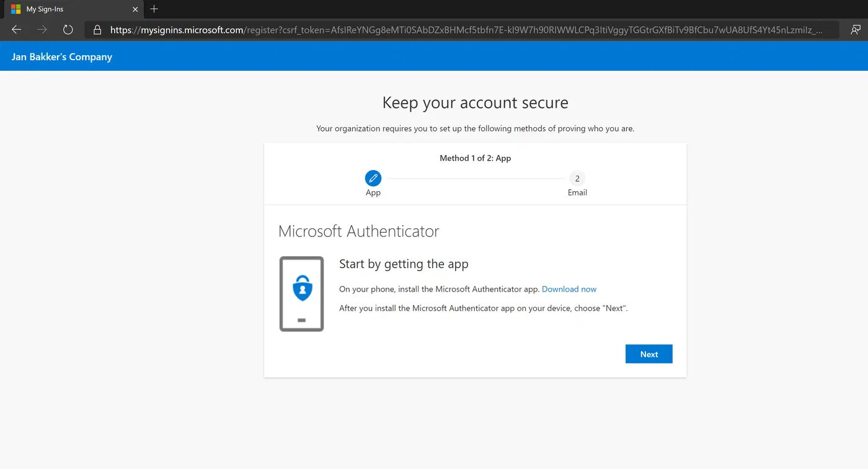Click the Microsoft logo favicon on tab
Viewport: 868px width, 469px height.
15,9
